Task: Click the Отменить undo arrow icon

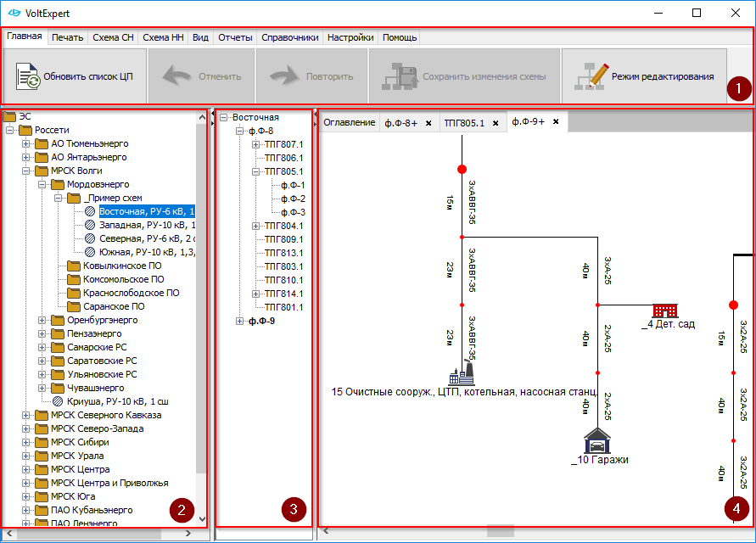Action: tap(177, 76)
